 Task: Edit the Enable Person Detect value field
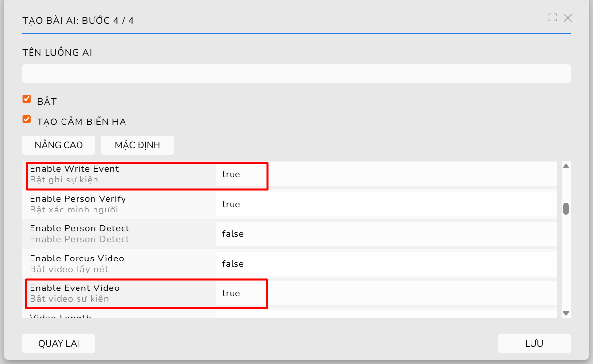click(386, 234)
